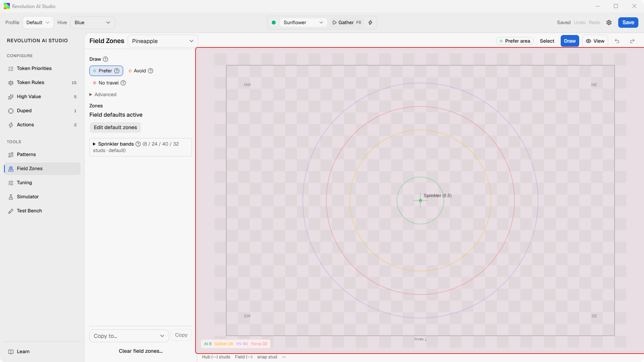Click the help icon beside Avoid
This screenshot has height=362, width=644.
tap(151, 71)
